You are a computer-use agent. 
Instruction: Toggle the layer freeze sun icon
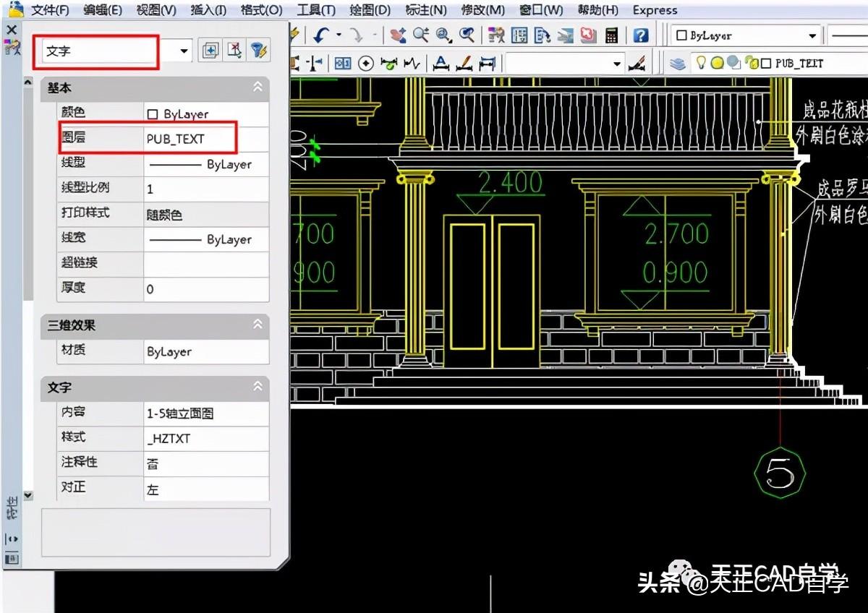click(x=717, y=64)
